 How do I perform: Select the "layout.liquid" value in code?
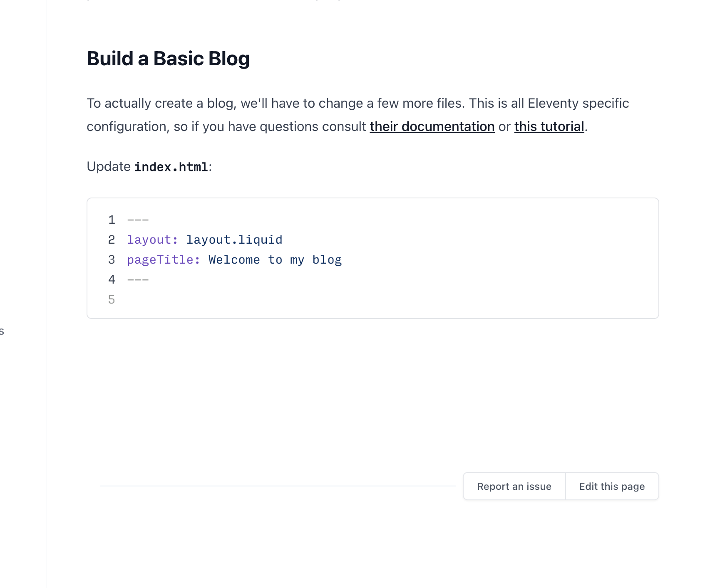pyautogui.click(x=234, y=239)
